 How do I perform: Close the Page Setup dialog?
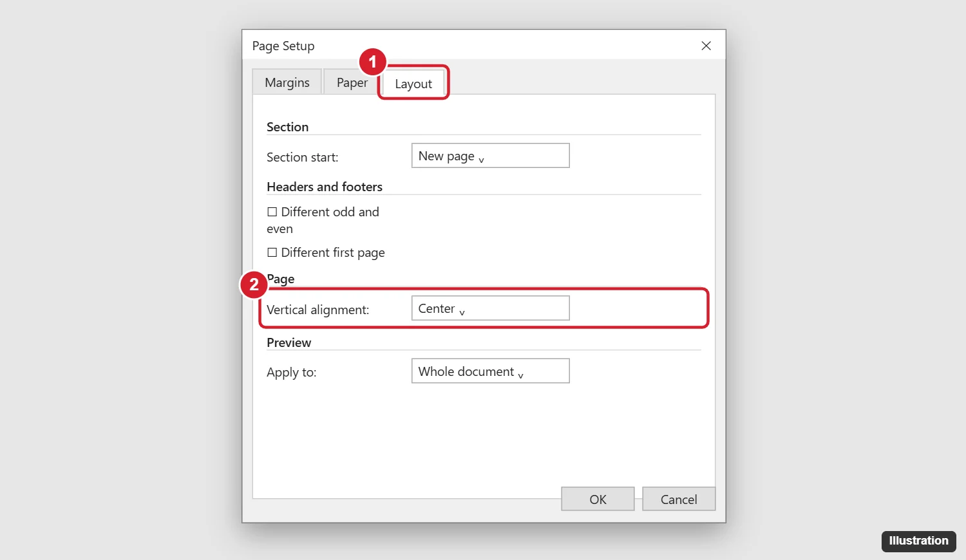click(x=706, y=46)
